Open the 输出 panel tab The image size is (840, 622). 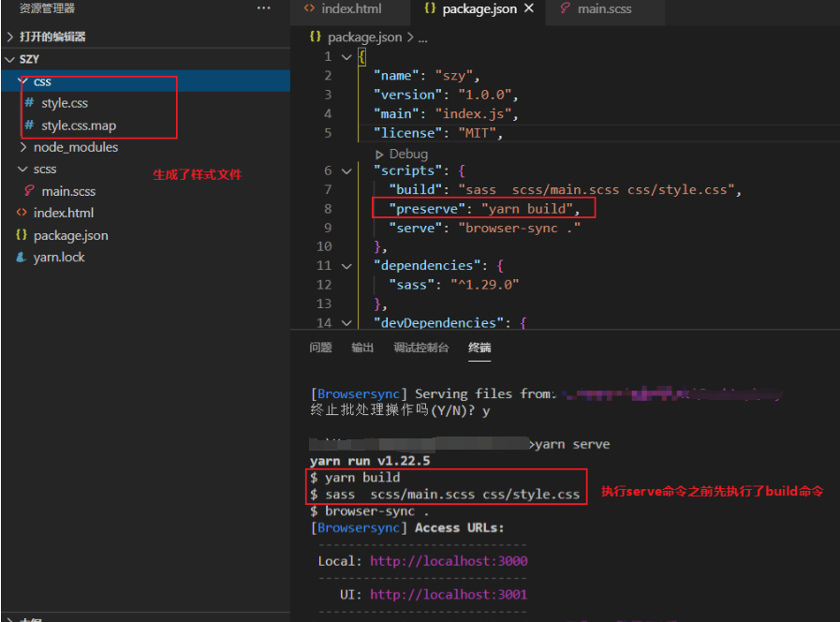[362, 348]
